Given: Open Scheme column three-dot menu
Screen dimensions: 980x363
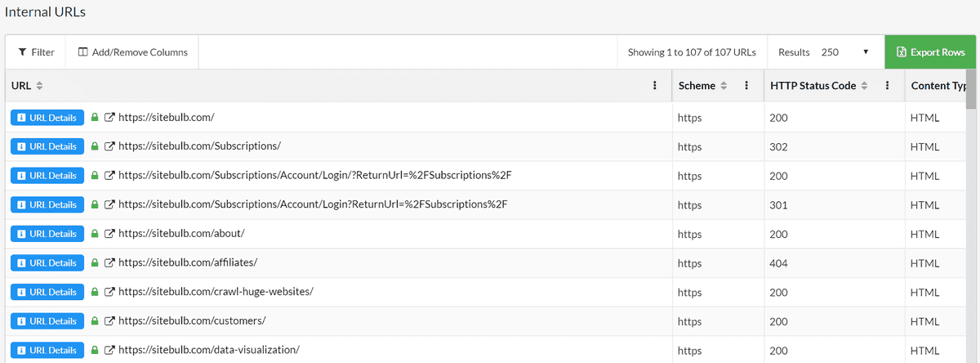Looking at the screenshot, I should [x=746, y=85].
